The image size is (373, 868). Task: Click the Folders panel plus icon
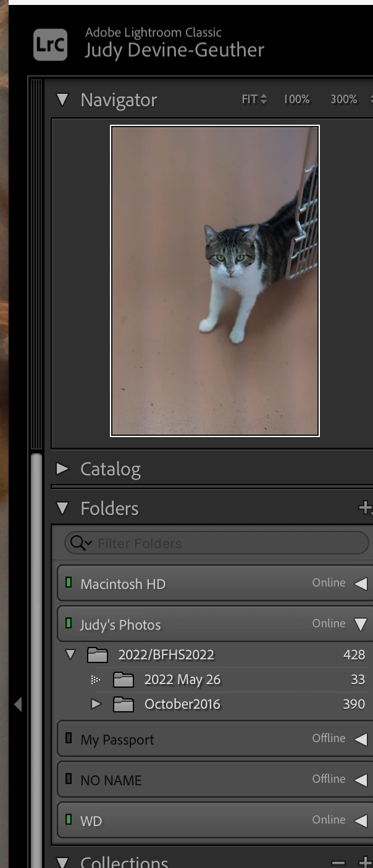click(x=365, y=507)
